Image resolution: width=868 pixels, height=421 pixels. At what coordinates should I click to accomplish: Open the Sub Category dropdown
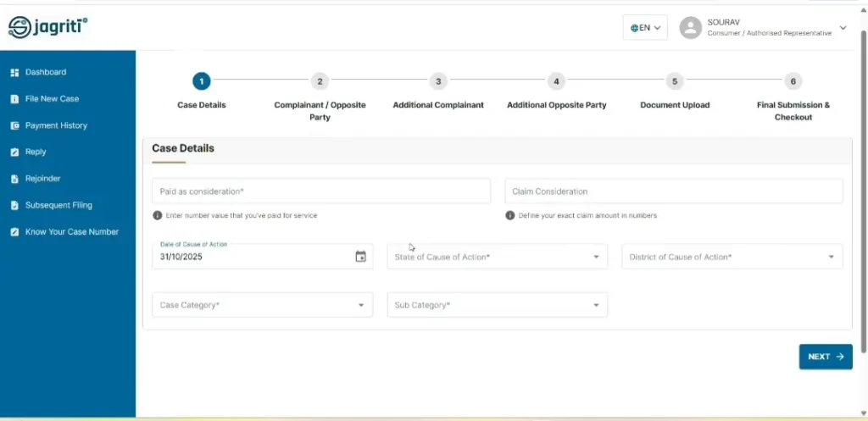(497, 305)
